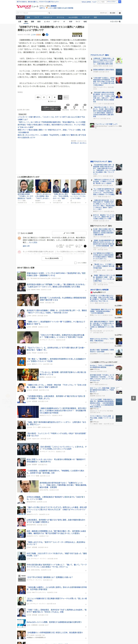Click the back-to-top arrow button
Viewport: 138px width, 644px height.
click(133, 398)
